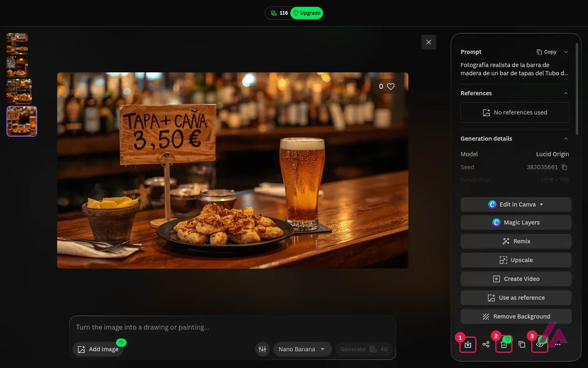Click the 116 credits counter
The width and height of the screenshot is (588, 368).
point(280,13)
